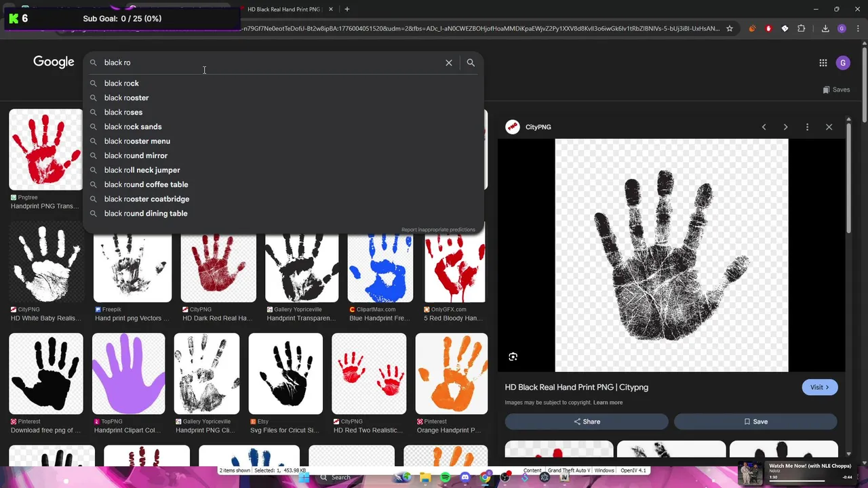Open the black Pinterest 'Download free png' thumbnail
Viewport: 868px width, 488px height.
click(x=46, y=373)
